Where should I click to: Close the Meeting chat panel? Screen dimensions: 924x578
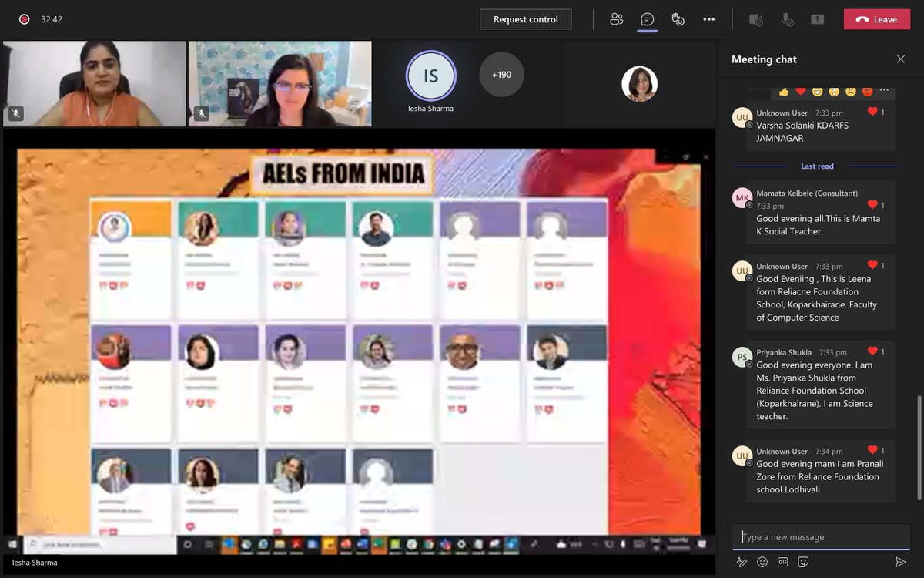[901, 59]
